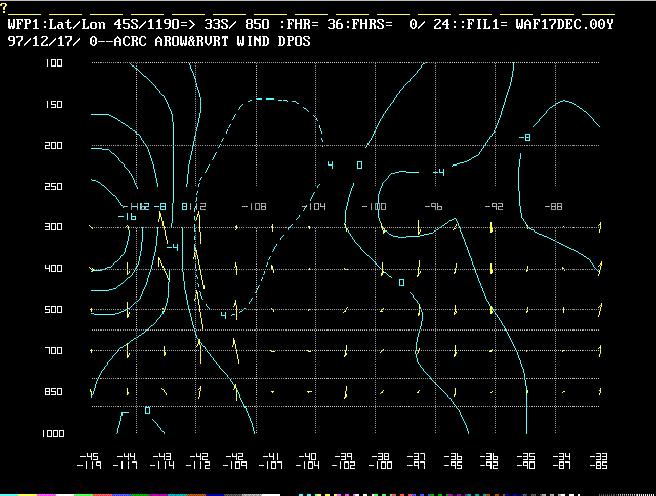
Task: Click the -33/-85 axis label
Action: click(598, 460)
